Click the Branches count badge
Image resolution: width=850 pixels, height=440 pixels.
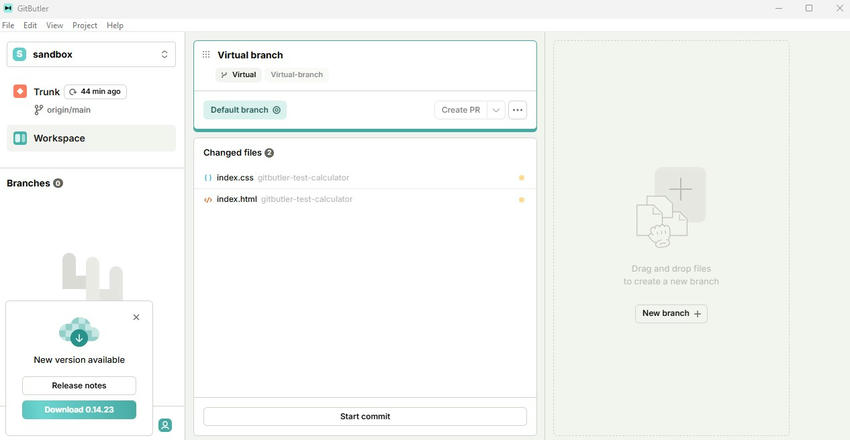(x=58, y=183)
